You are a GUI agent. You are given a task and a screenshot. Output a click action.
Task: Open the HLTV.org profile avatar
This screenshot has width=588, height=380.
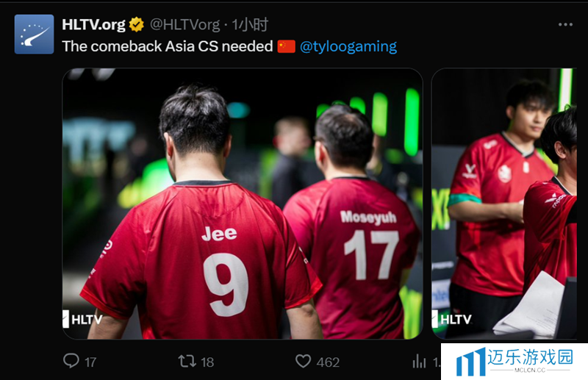click(34, 34)
